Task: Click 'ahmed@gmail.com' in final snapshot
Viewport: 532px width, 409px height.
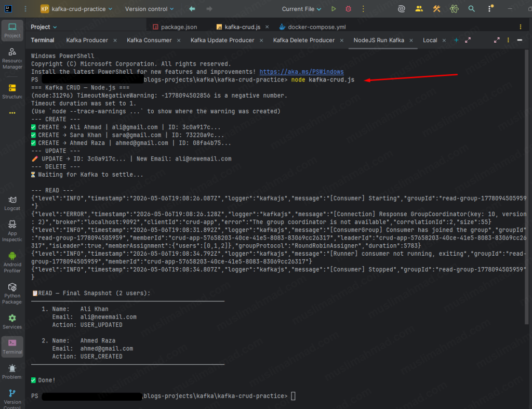Action: (107, 348)
